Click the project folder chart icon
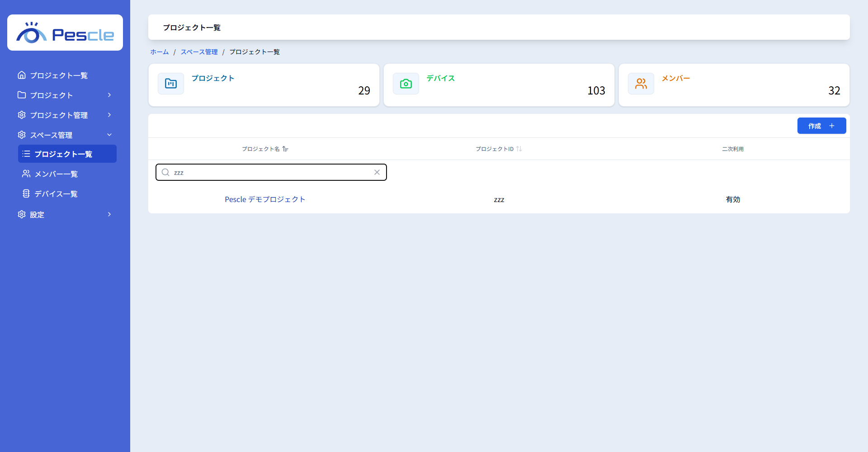Screen dimensions: 868x452 coord(171,84)
